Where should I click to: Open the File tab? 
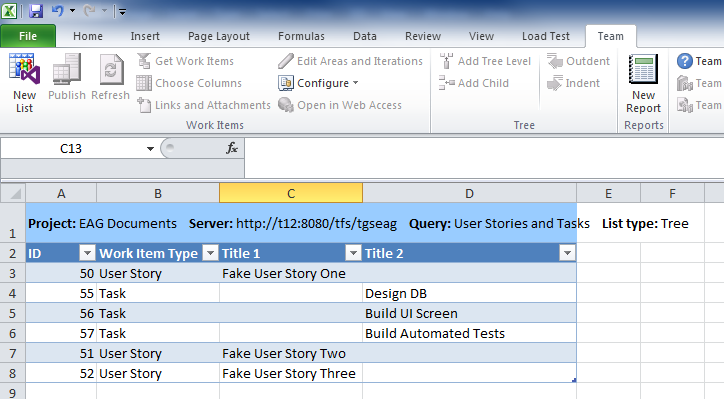(x=28, y=36)
